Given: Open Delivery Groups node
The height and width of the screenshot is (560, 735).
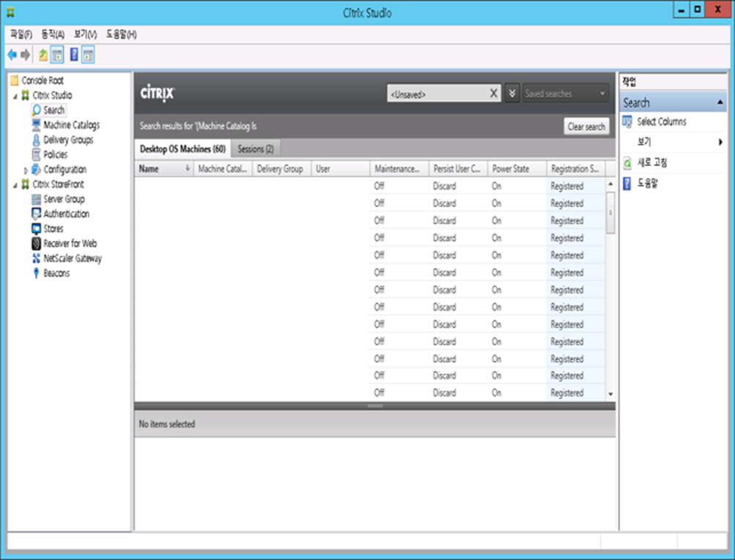Looking at the screenshot, I should (68, 140).
